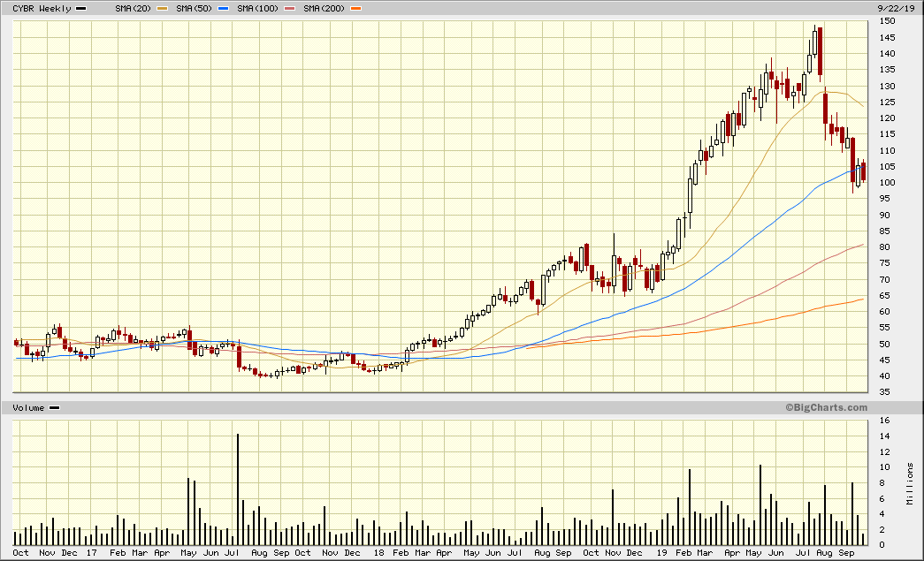Click the candlestick peaking near 148

[x=815, y=43]
